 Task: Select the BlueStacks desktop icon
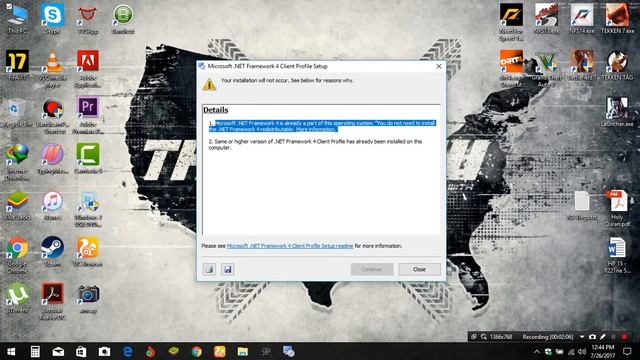(17, 205)
